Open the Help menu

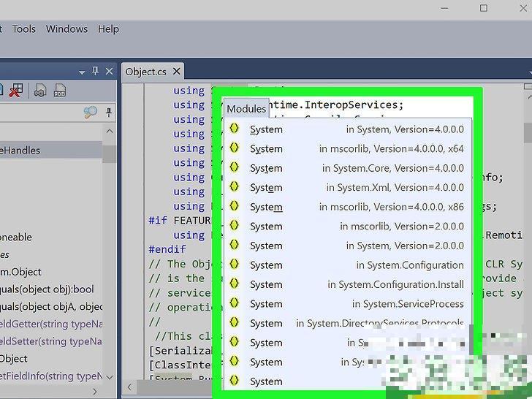coord(108,29)
